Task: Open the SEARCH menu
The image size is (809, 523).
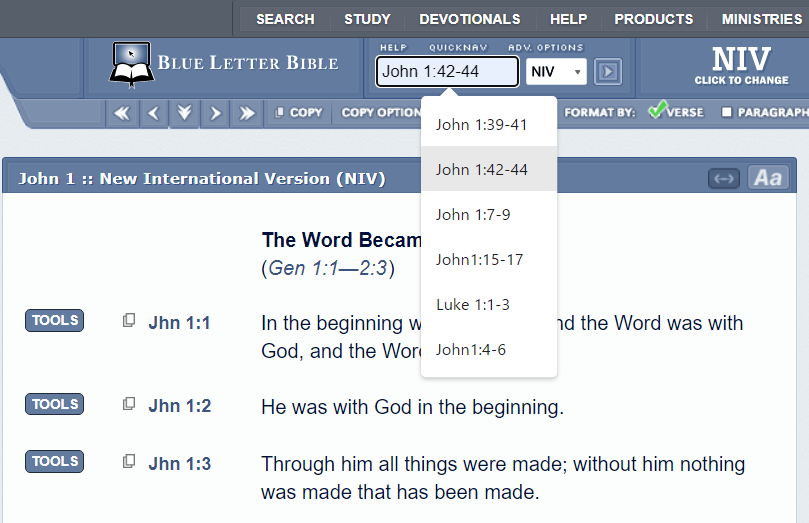Action: click(285, 19)
